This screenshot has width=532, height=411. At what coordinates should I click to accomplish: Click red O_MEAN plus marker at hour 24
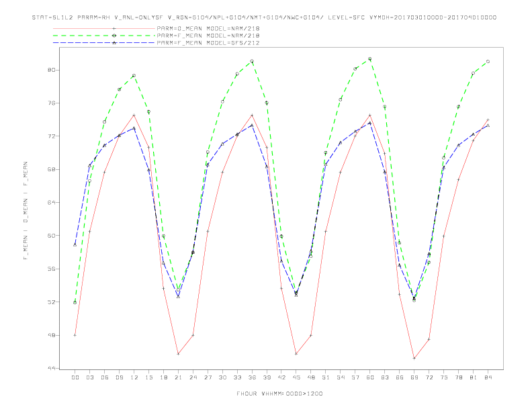[x=193, y=335]
